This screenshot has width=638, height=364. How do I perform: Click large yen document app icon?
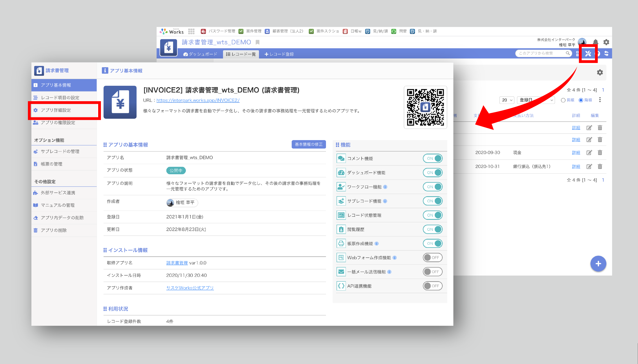(x=120, y=102)
